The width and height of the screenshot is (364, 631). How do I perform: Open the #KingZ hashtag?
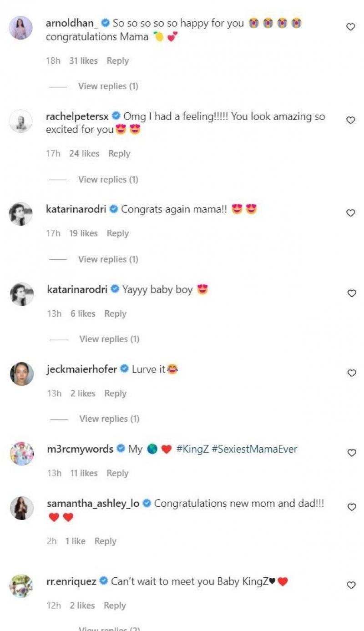pyautogui.click(x=192, y=449)
